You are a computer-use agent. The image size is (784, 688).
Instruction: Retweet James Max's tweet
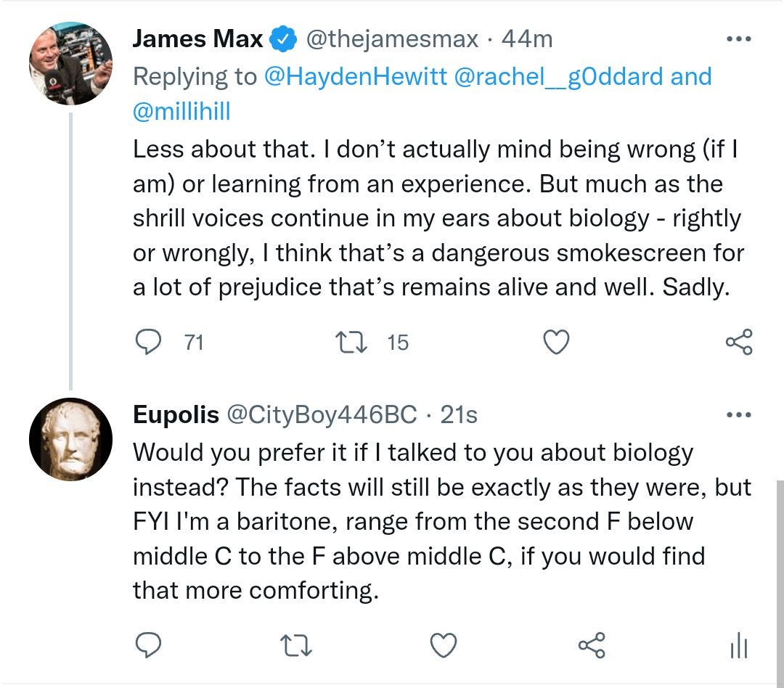click(x=353, y=341)
